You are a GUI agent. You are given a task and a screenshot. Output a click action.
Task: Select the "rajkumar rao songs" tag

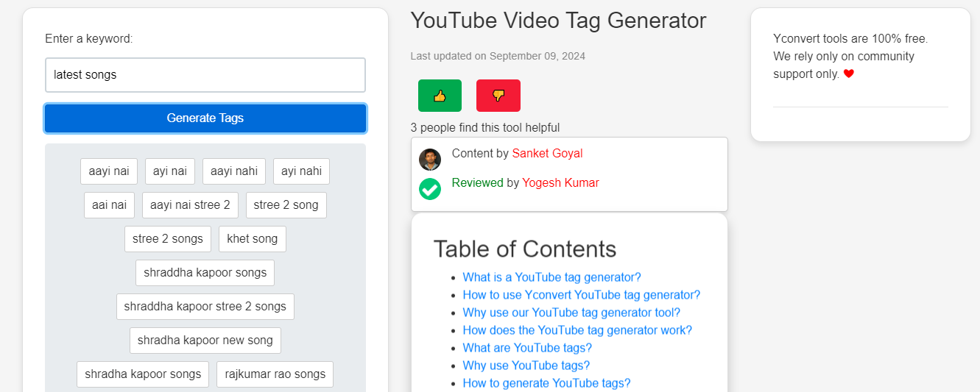pos(275,374)
